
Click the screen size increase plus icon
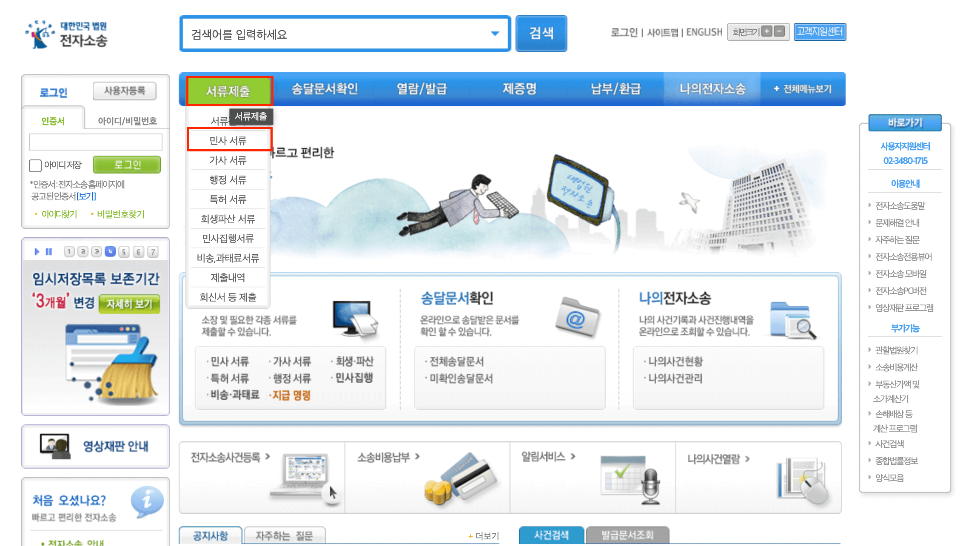pyautogui.click(x=767, y=31)
